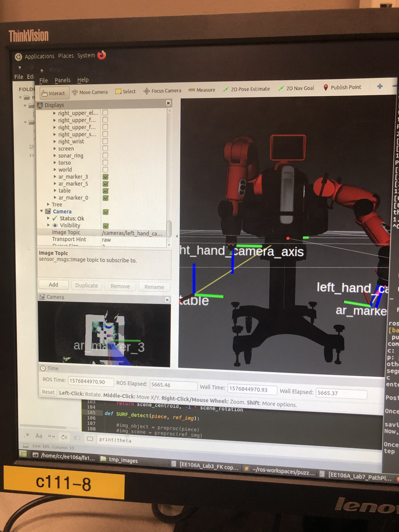Click the blue plus add-tool icon
Screen dimensions: 399x532
(380, 86)
